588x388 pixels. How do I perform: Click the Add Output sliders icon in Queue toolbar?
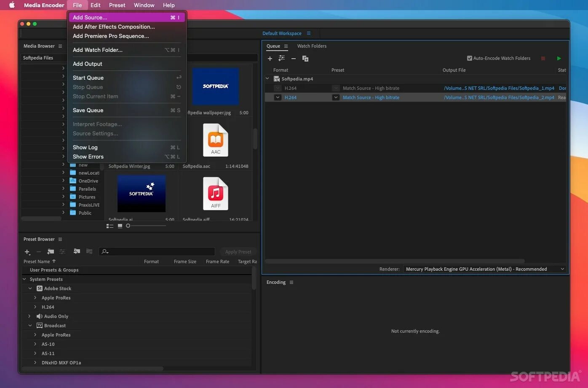pyautogui.click(x=282, y=59)
